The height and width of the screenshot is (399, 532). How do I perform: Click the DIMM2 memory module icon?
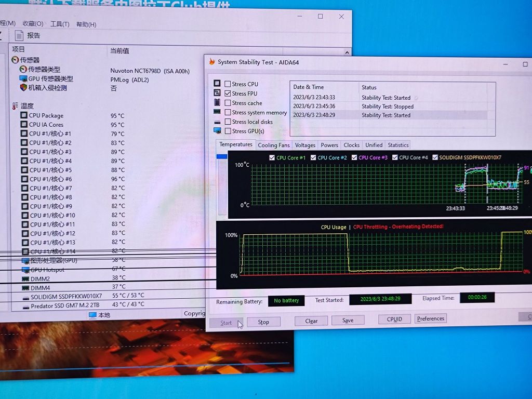click(25, 278)
